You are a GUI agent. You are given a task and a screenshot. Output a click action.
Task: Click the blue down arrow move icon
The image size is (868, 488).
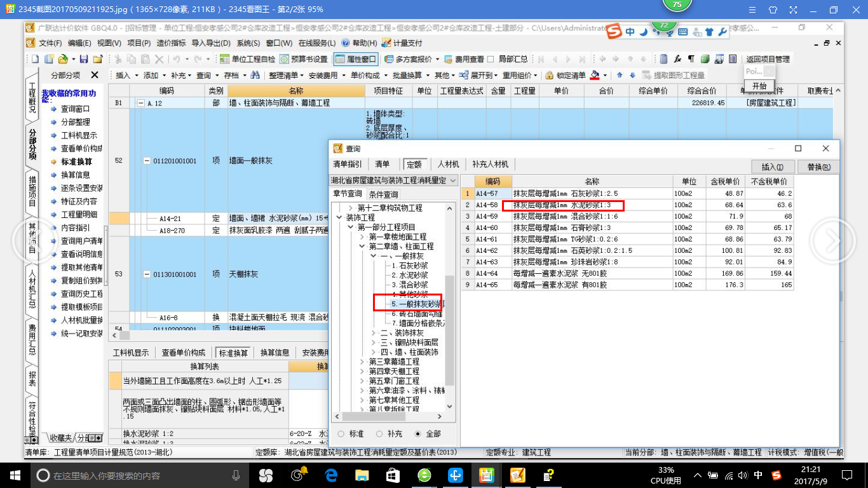632,75
